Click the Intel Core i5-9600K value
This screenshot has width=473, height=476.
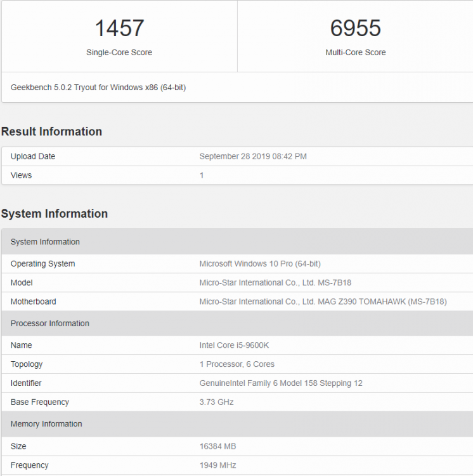click(234, 345)
